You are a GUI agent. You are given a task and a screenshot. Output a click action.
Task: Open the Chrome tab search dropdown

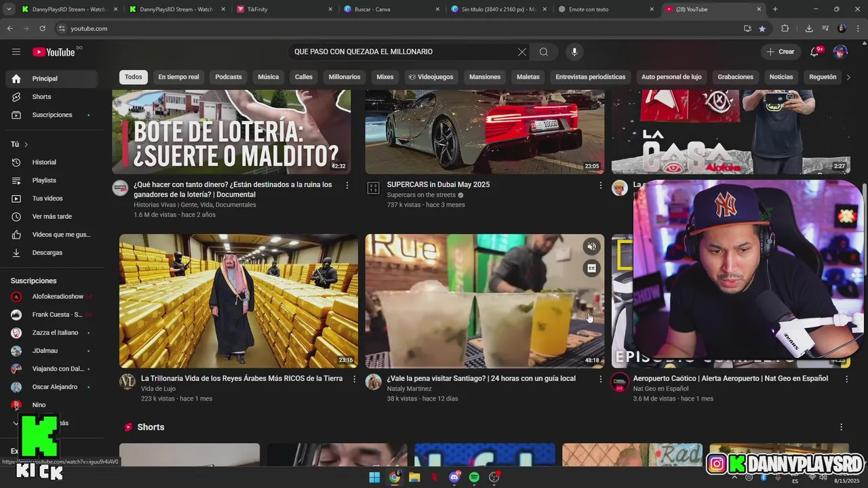pos(9,9)
